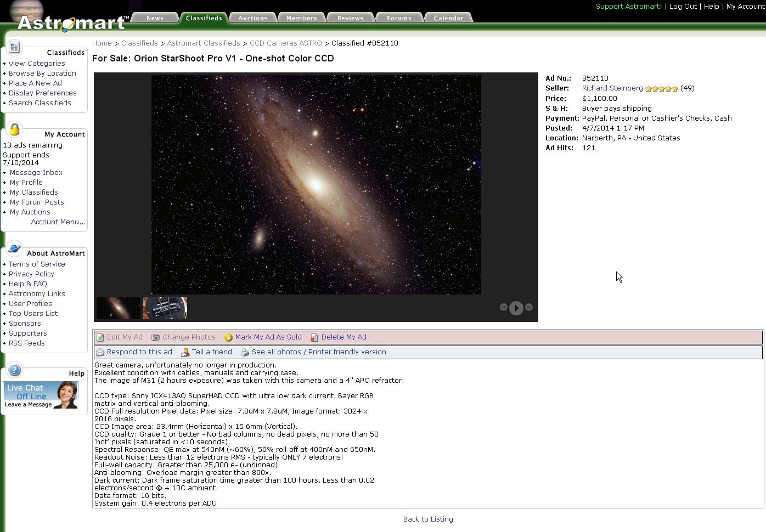This screenshot has width=766, height=532.
Task: Expand Account Menu... link
Action: pos(58,222)
